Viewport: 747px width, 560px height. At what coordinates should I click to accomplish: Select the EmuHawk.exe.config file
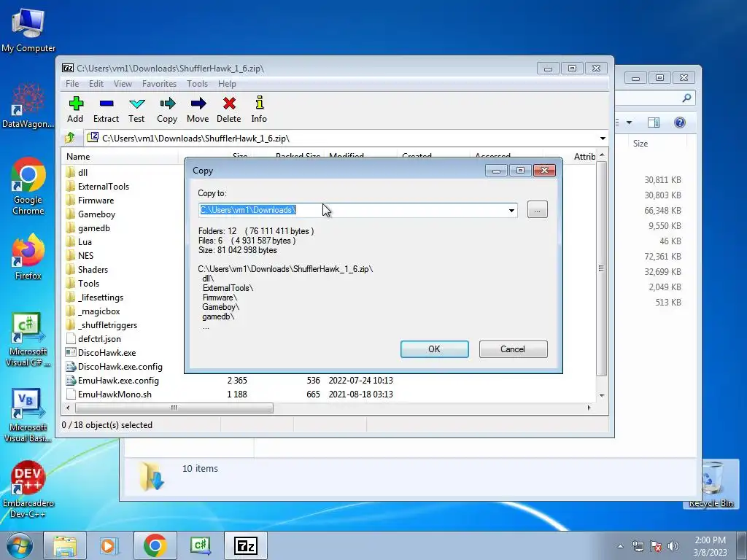112,380
